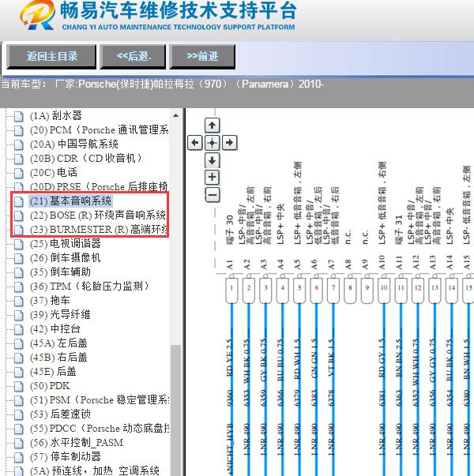Open (35) 倒车辅助 entry
Viewport: 474px width, 476px height.
click(61, 272)
